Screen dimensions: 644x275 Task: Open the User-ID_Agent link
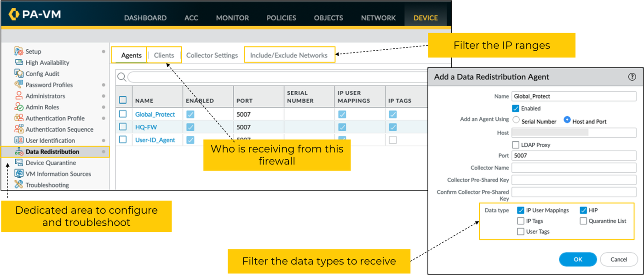pyautogui.click(x=155, y=140)
